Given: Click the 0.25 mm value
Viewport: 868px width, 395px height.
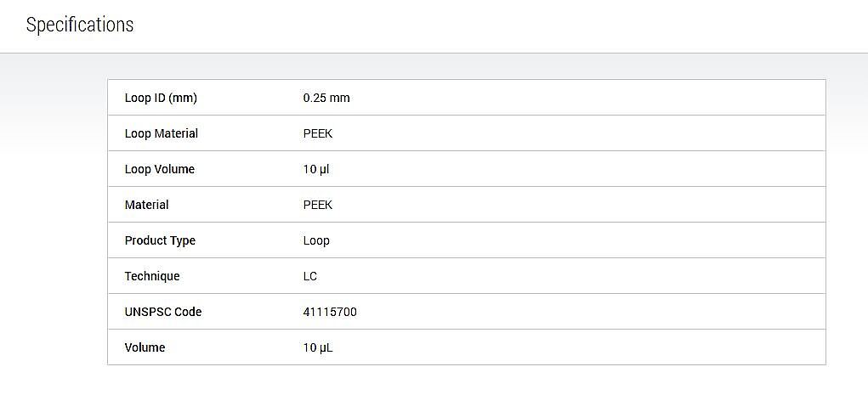Looking at the screenshot, I should [x=326, y=98].
